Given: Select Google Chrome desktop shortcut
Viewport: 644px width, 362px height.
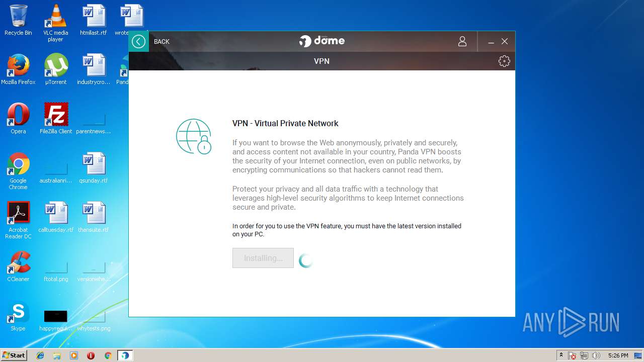Looking at the screenshot, I should tap(18, 171).
